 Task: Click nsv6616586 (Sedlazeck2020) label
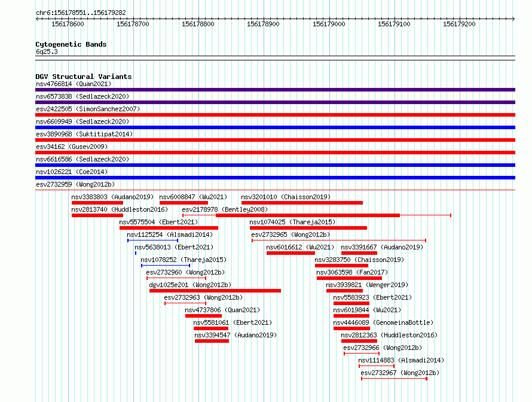coord(82,159)
